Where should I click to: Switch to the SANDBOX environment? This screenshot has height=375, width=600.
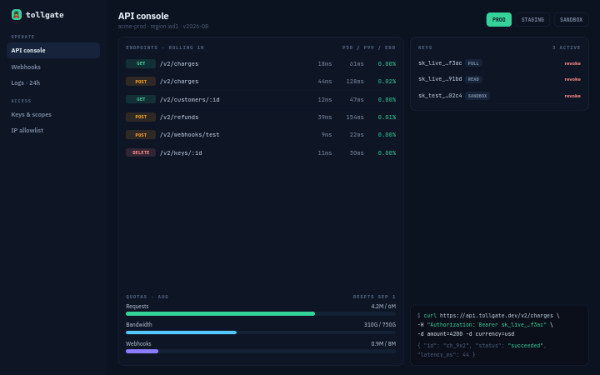[x=571, y=20]
